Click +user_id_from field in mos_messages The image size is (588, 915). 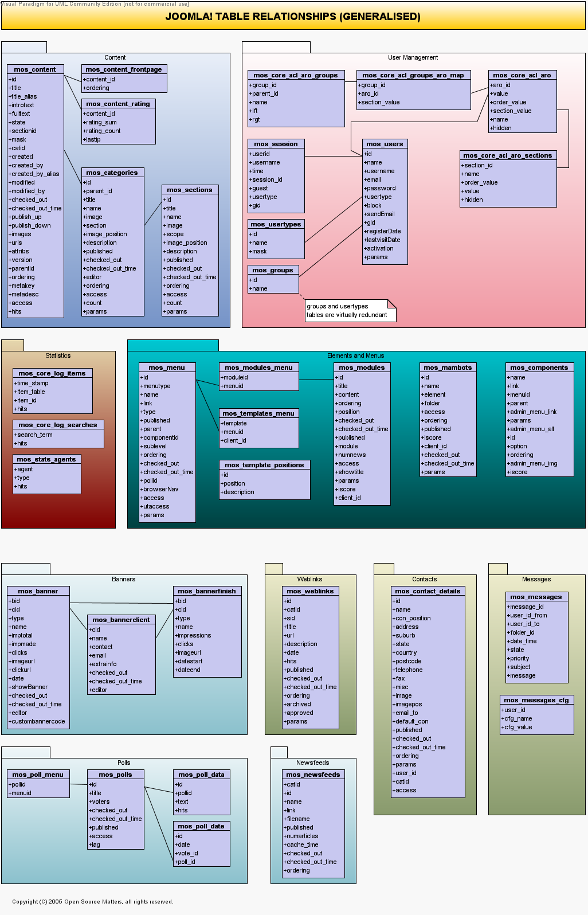pos(527,616)
